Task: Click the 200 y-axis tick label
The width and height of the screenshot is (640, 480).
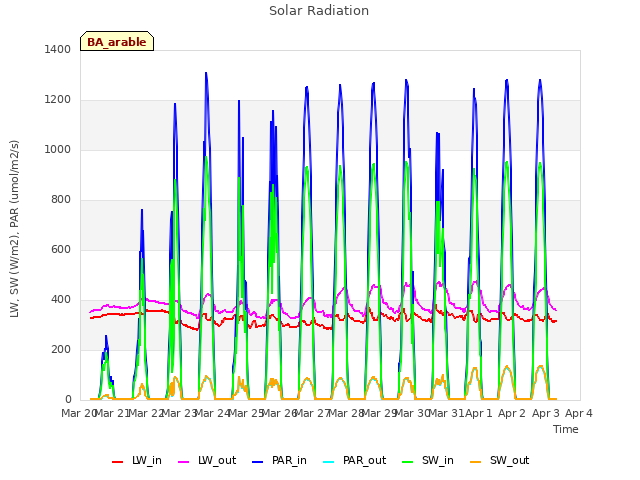Action: 61,350
